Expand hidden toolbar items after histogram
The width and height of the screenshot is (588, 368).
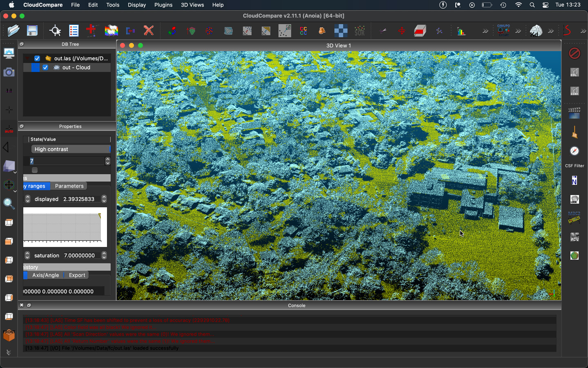pos(485,31)
